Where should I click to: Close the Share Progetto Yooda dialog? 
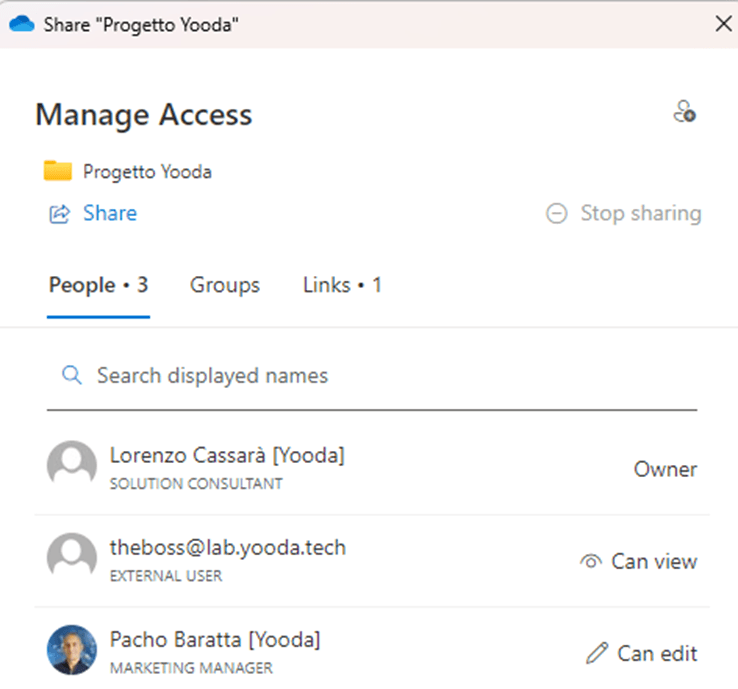(723, 24)
